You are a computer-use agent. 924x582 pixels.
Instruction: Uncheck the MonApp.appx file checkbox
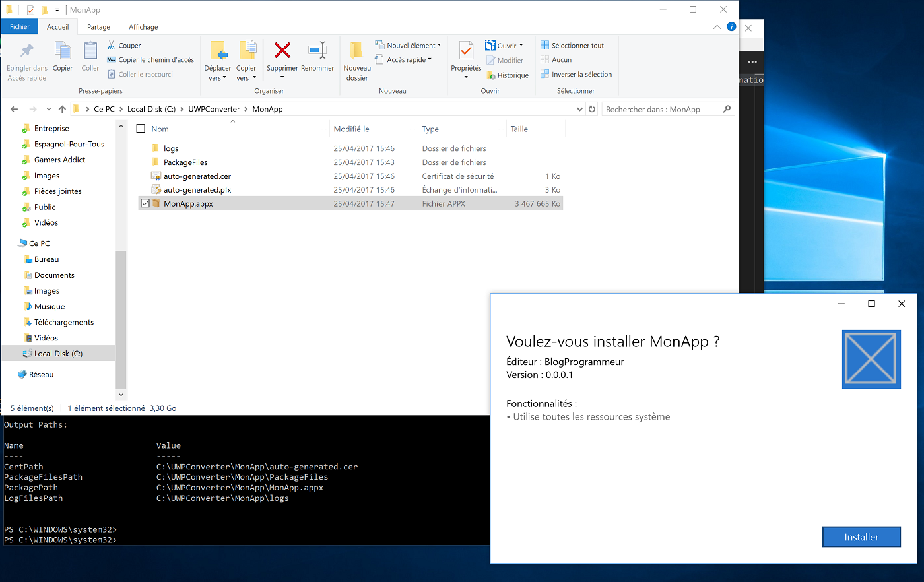point(145,203)
